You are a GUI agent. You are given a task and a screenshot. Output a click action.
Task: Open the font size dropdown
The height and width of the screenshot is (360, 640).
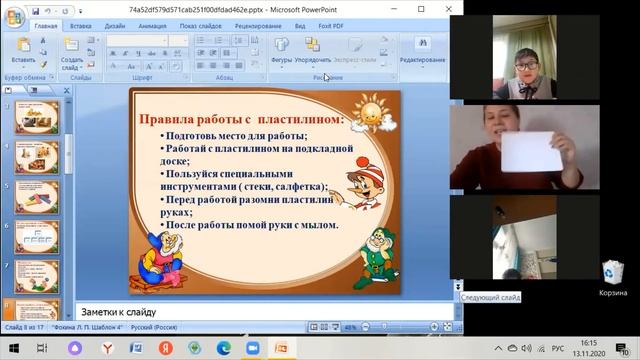point(185,40)
